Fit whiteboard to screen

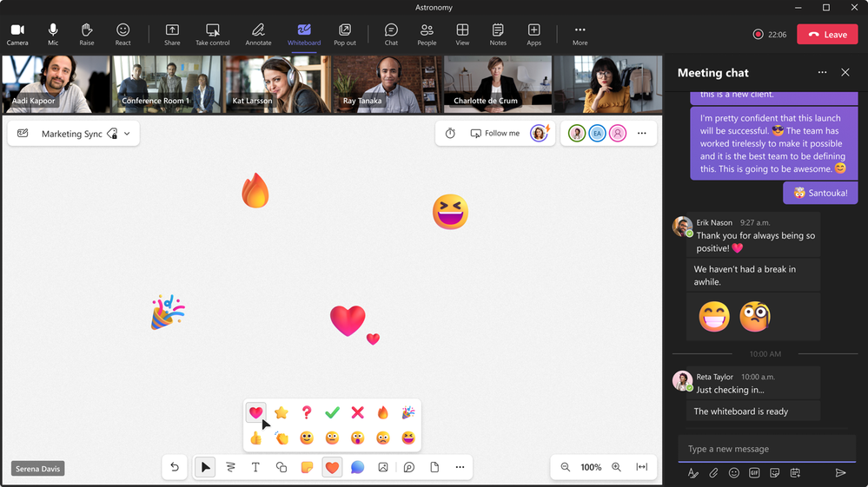[641, 467]
